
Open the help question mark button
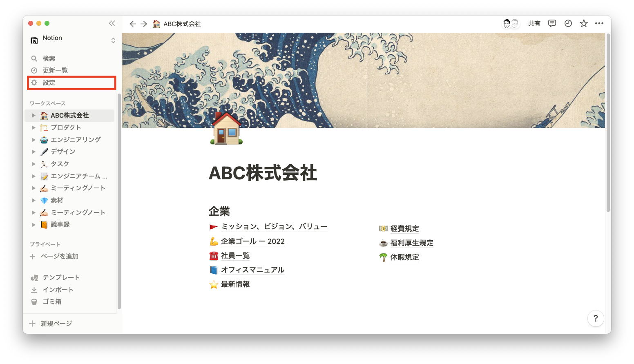[596, 319]
